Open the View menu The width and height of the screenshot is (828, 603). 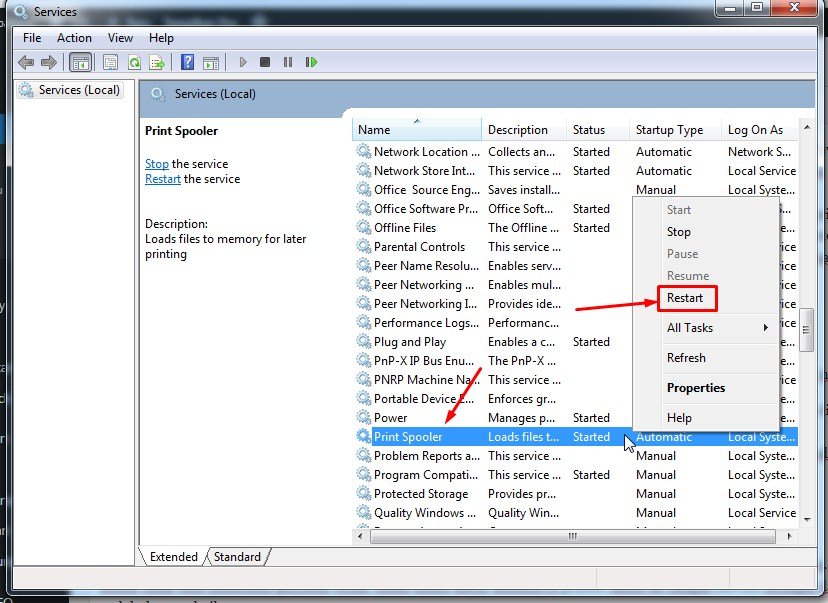click(x=120, y=38)
